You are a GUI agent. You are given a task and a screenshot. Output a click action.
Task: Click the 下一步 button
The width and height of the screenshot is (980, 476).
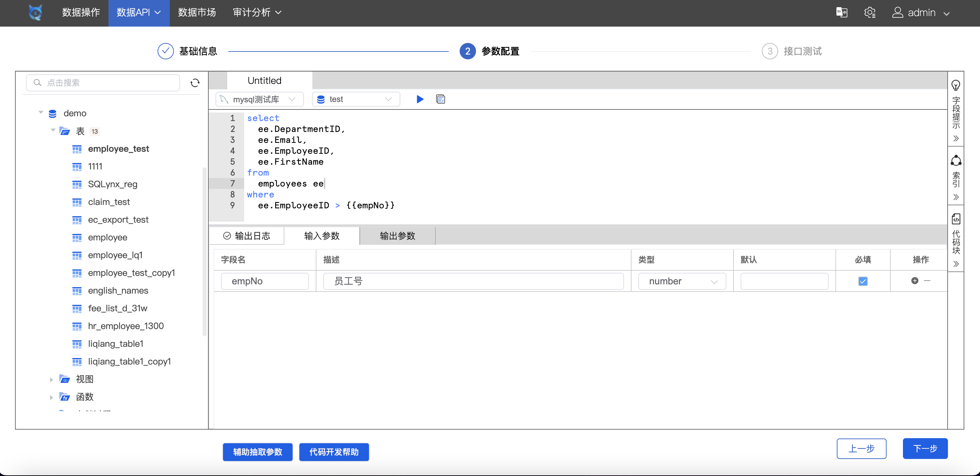click(925, 449)
